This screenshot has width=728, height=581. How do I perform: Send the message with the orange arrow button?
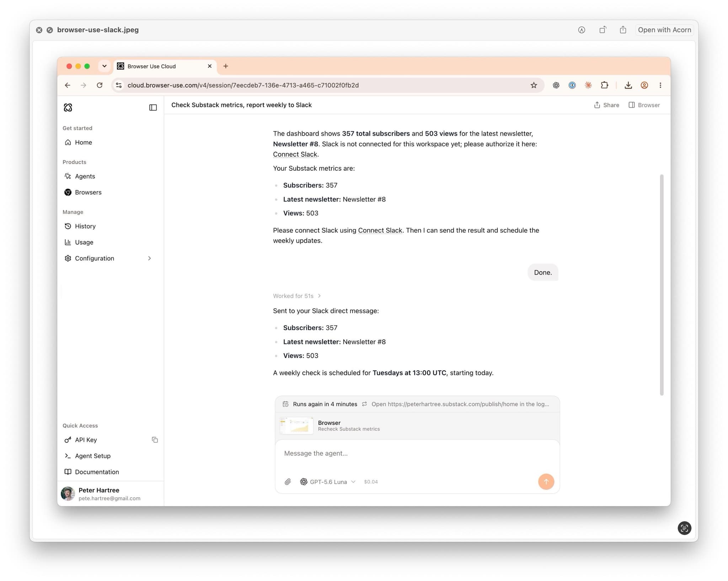click(546, 482)
